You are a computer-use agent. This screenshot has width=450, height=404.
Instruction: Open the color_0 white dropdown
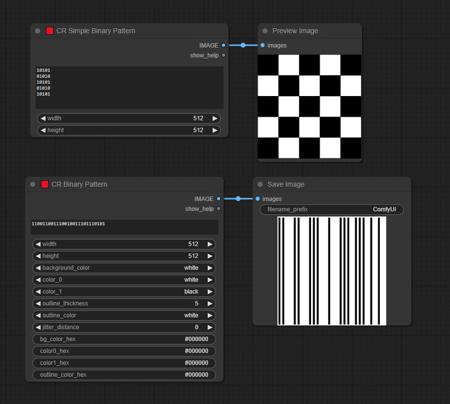(124, 280)
